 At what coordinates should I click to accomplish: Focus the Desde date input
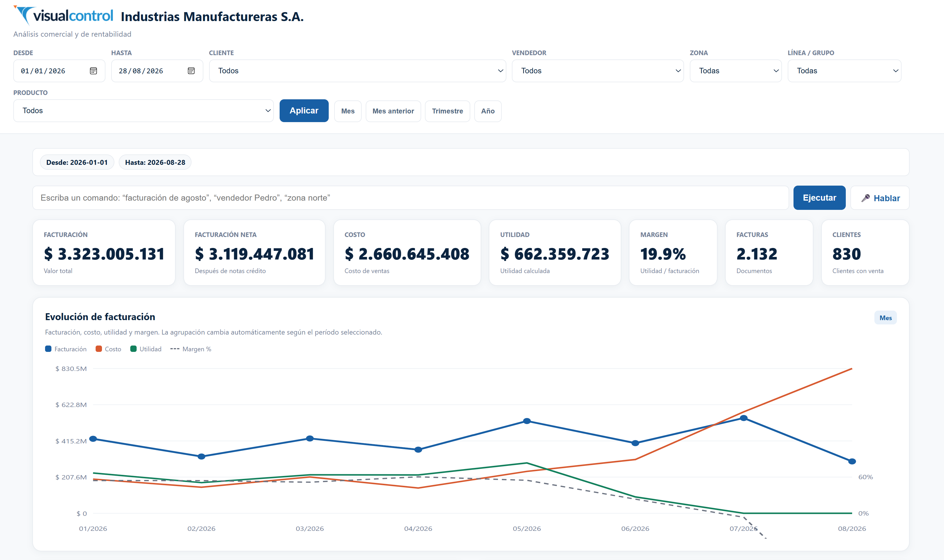59,71
